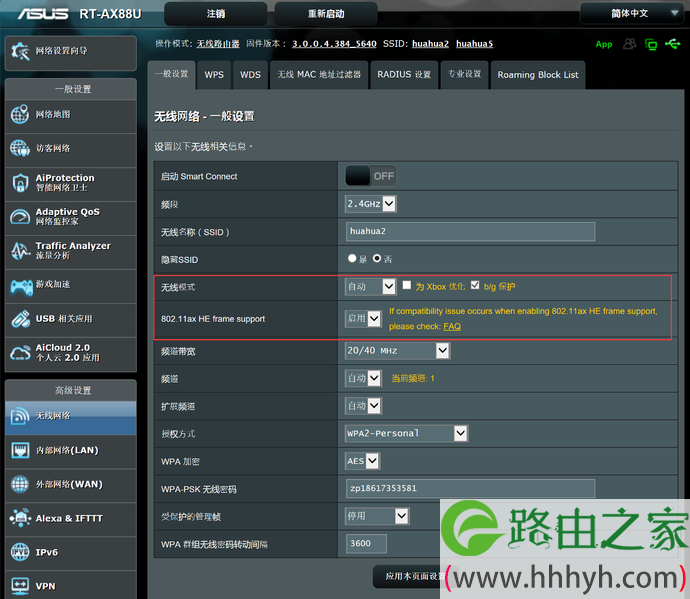
Task: Click the huahua2 SSID link in header
Action: point(430,44)
